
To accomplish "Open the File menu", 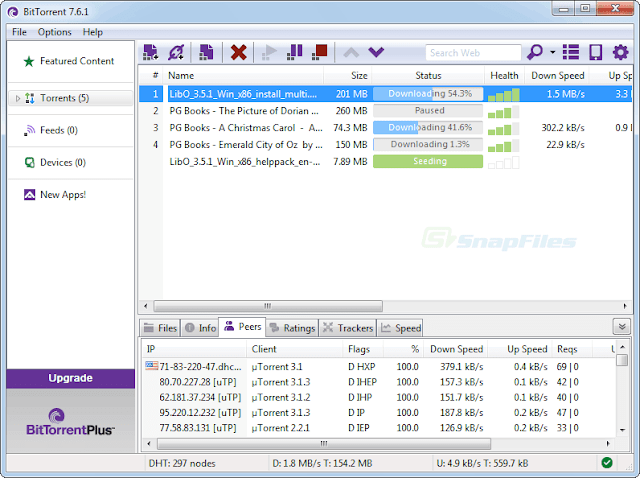I will point(19,32).
